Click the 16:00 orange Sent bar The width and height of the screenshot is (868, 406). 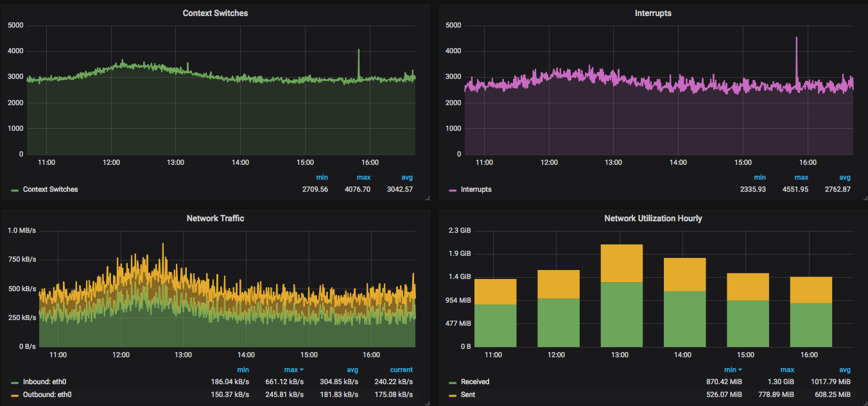pos(811,290)
